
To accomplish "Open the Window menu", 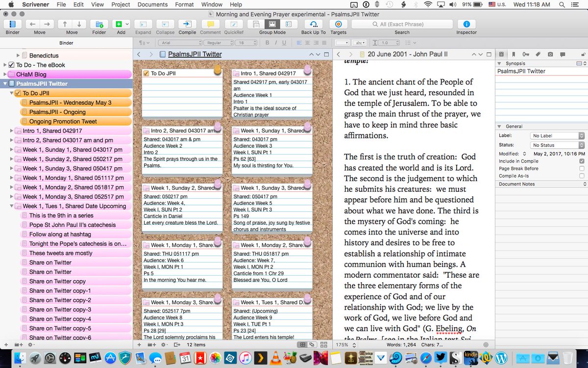I will point(212,4).
